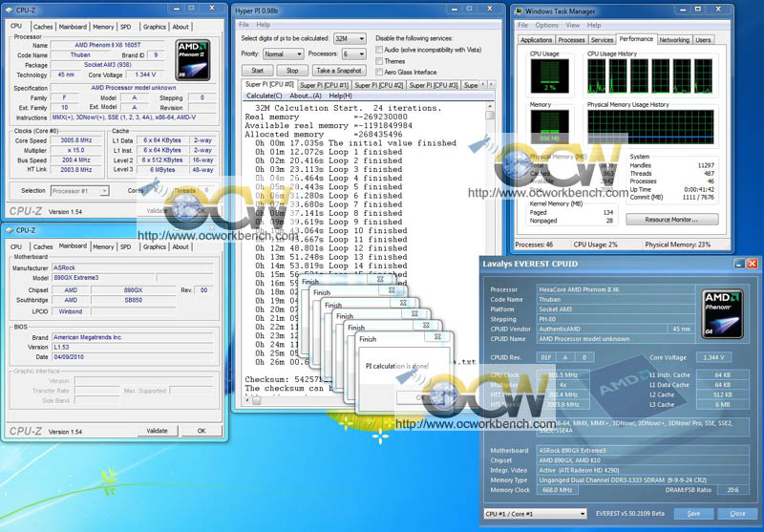Image resolution: width=764 pixels, height=532 pixels.
Task: Minimize the EVEREST CPUID window
Action: [x=739, y=264]
